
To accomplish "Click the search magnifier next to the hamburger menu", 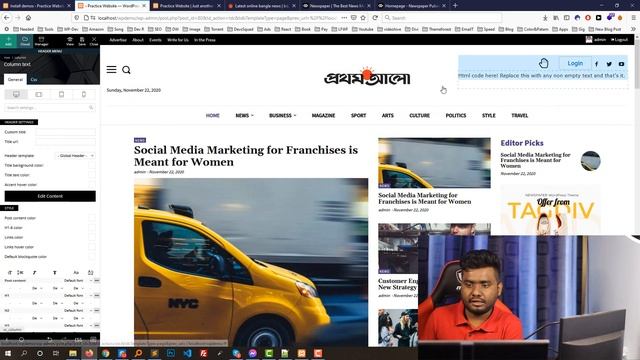I will 127,70.
